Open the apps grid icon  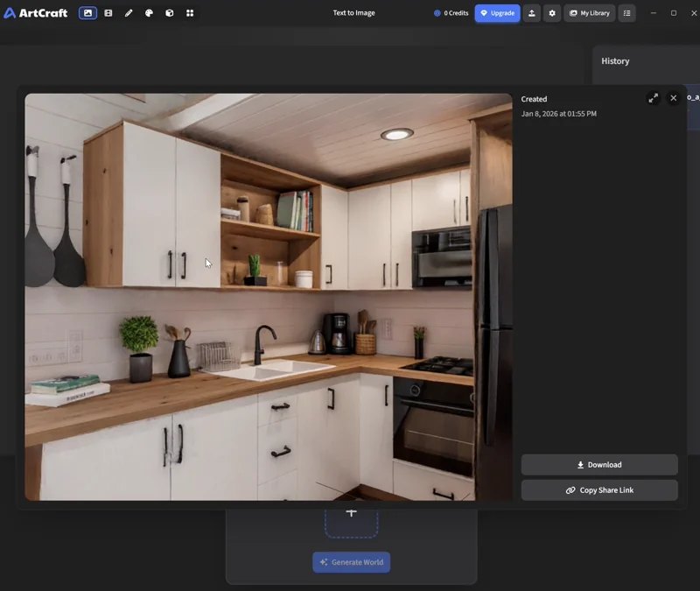190,13
